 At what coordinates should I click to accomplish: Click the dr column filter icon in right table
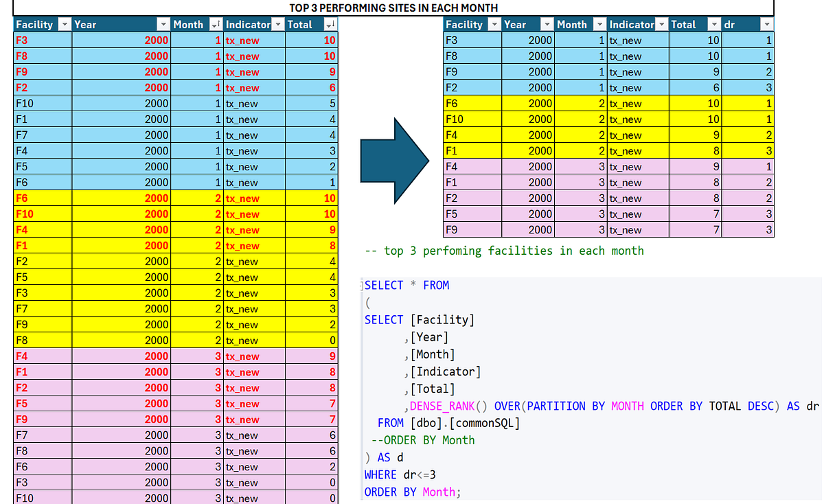tap(768, 24)
